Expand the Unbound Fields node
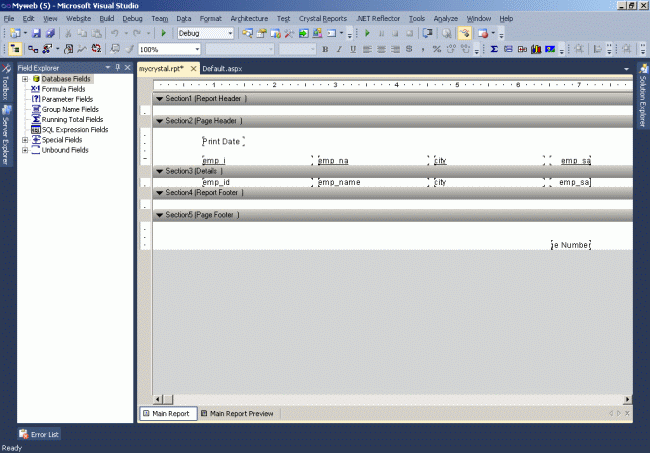The width and height of the screenshot is (650, 453). point(25,150)
